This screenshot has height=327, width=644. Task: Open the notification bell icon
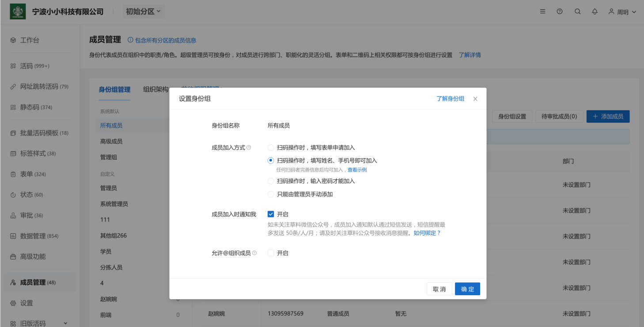pyautogui.click(x=595, y=11)
